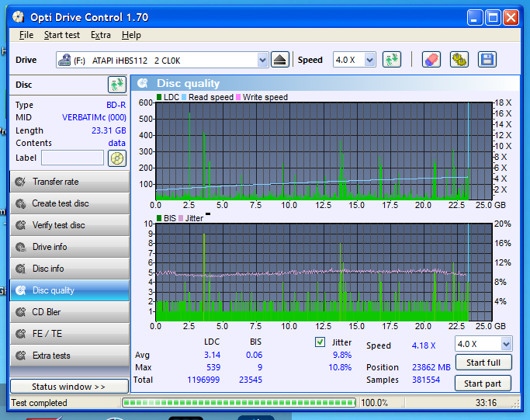Click the window resize grip
Viewport: 530px width, 420px height.
coord(516,404)
